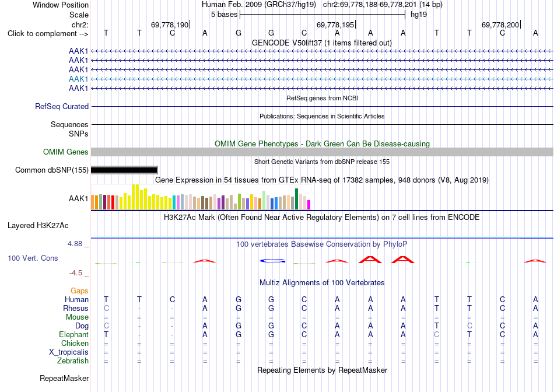554x392 pixels.
Task: Open the OMIM Gene Phenotypes track title
Action: tap(322, 143)
